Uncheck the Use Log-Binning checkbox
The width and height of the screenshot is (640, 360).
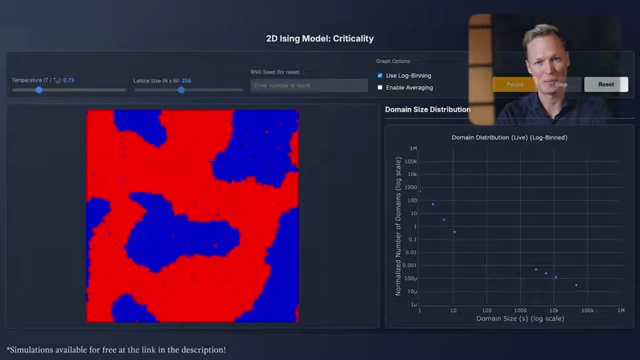pyautogui.click(x=380, y=76)
